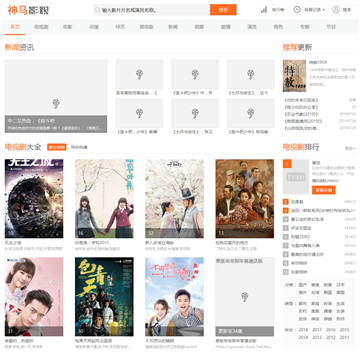Open the ranking bar-chart icon
The width and height of the screenshot is (360, 360).
click(264, 10)
